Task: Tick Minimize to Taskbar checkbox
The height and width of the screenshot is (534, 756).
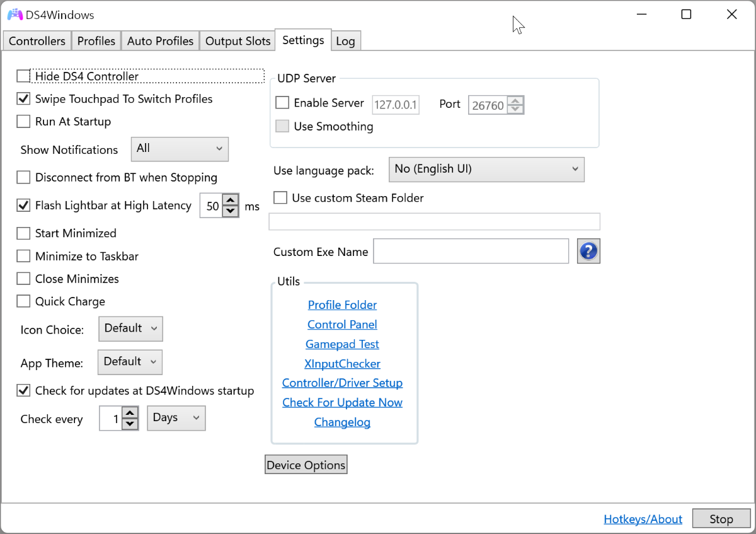Action: pos(23,257)
